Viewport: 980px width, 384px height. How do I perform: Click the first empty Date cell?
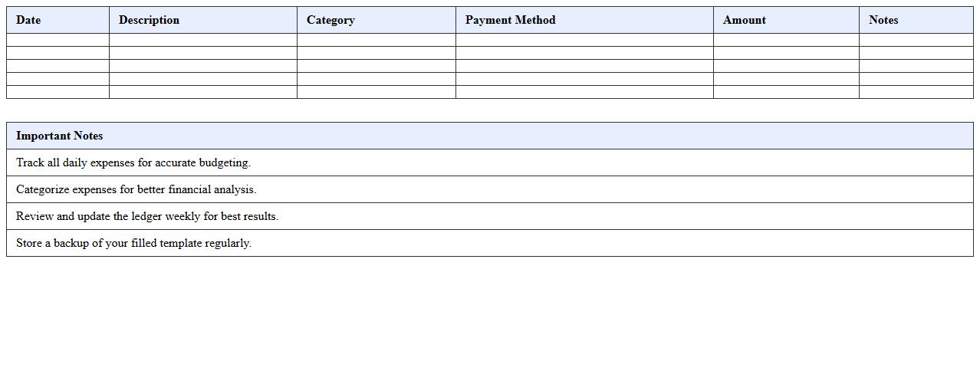pos(58,40)
